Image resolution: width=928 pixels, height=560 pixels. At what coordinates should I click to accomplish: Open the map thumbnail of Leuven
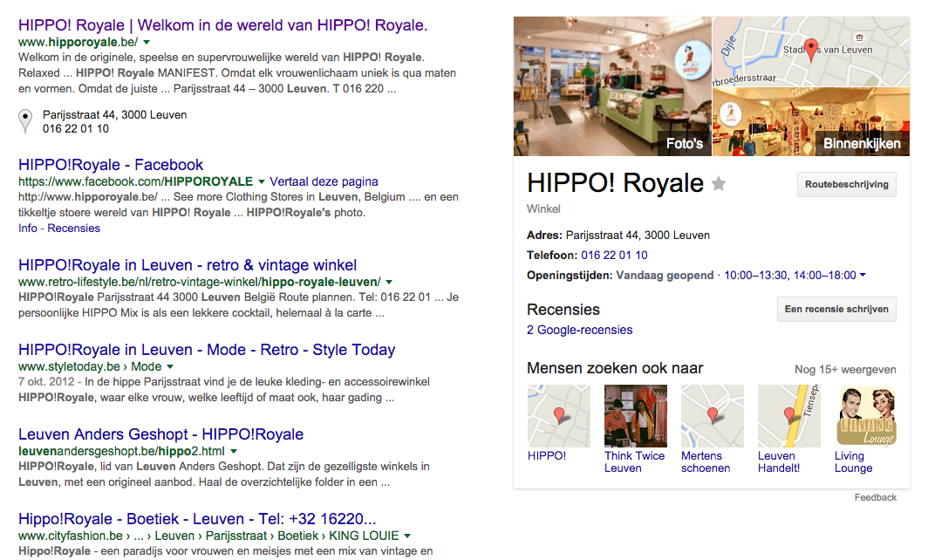point(811,51)
